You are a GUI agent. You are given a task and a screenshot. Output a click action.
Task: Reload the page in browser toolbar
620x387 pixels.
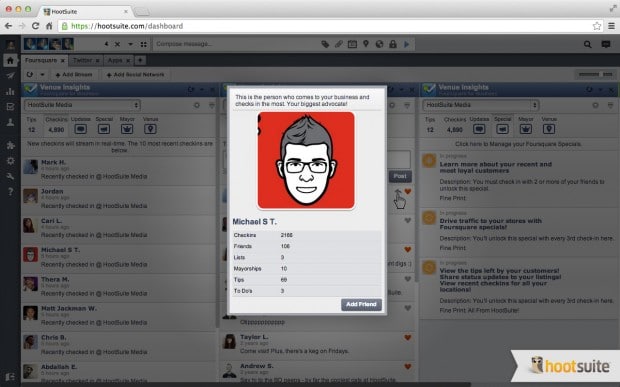click(x=35, y=26)
